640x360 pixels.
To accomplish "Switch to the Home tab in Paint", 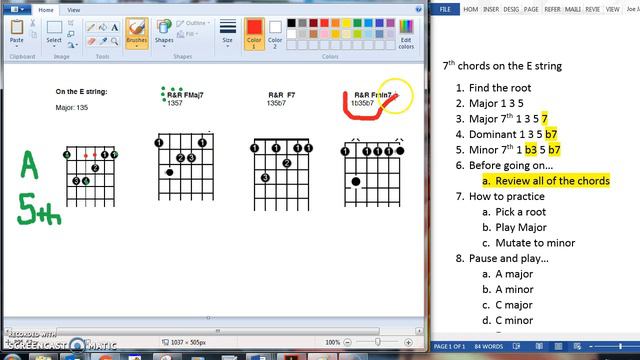I will [46, 10].
